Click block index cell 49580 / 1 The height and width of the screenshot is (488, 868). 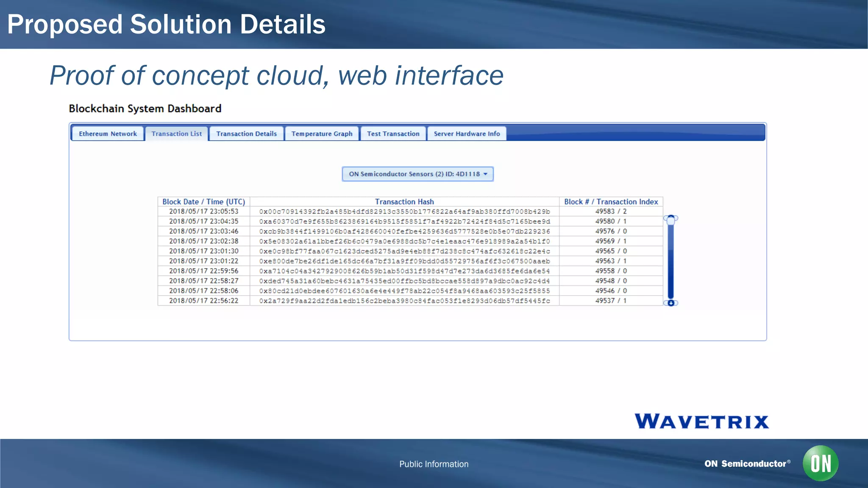611,221
